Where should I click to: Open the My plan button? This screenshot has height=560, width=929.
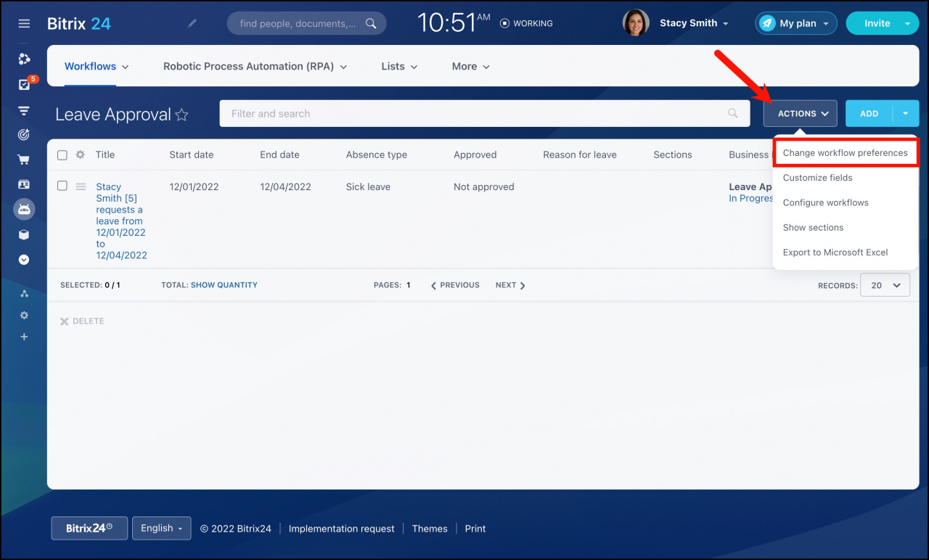796,23
